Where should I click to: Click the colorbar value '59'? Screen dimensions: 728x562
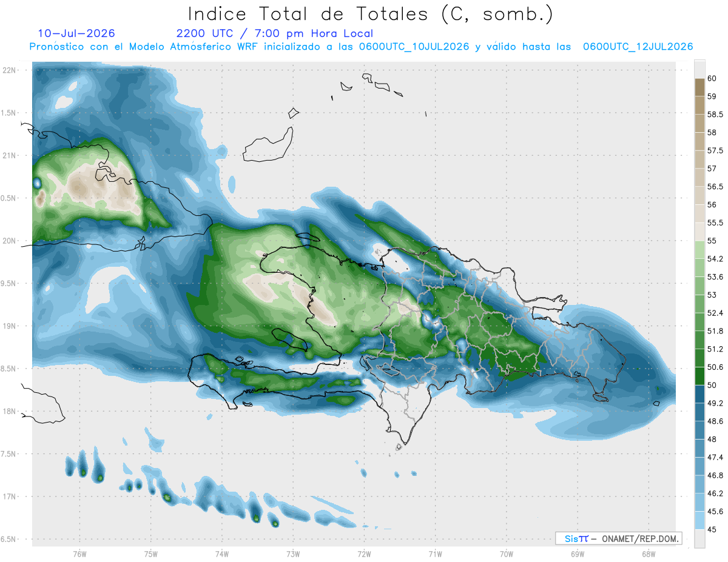[x=712, y=96]
